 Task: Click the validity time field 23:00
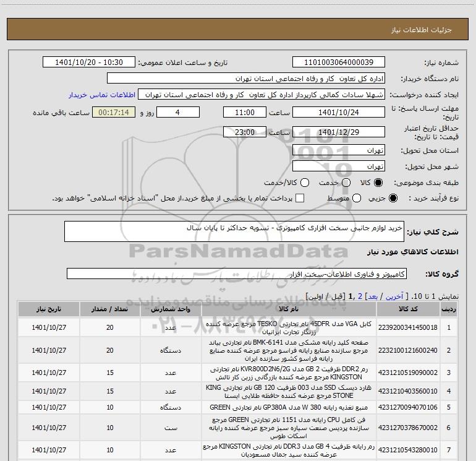point(245,132)
